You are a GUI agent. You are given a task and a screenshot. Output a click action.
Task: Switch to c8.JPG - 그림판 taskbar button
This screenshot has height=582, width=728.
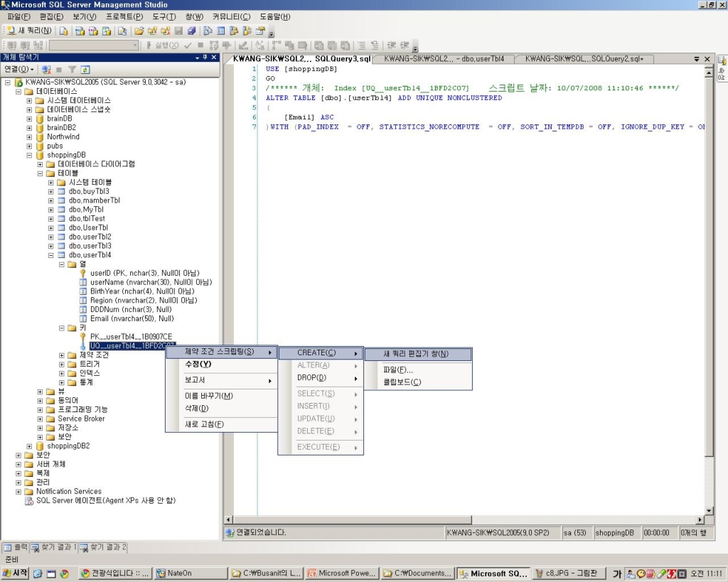click(x=569, y=573)
